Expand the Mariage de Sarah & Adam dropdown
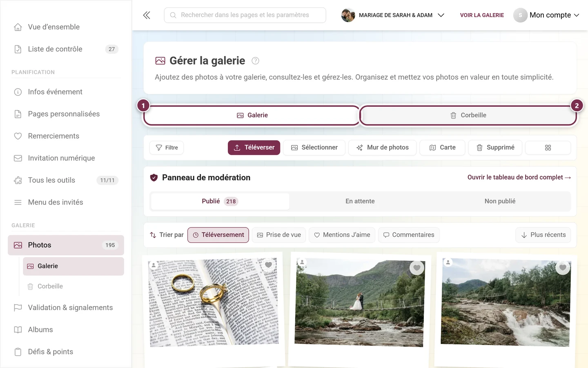This screenshot has width=588, height=368. click(393, 15)
